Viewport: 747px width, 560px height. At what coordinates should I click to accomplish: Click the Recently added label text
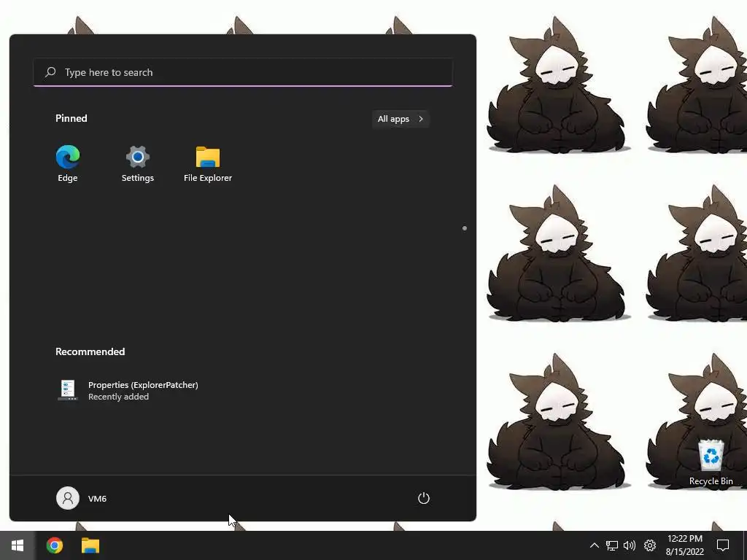click(x=119, y=397)
